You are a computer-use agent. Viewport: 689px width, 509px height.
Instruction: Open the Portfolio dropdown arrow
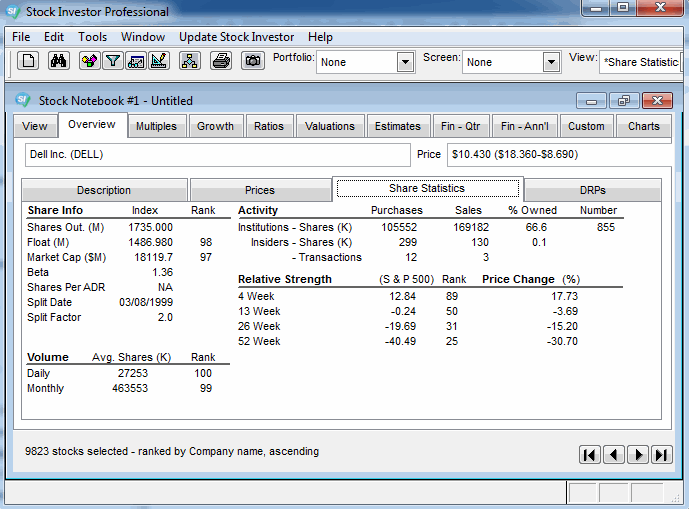pos(406,62)
